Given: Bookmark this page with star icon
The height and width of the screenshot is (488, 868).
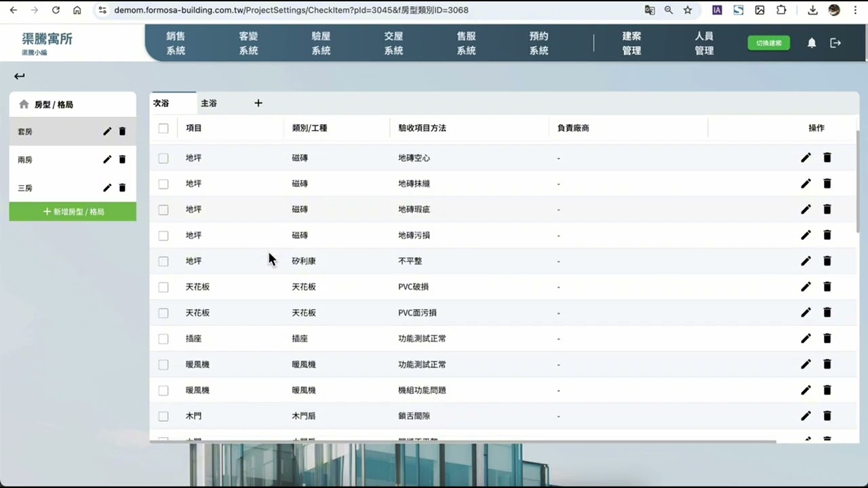Looking at the screenshot, I should (688, 10).
